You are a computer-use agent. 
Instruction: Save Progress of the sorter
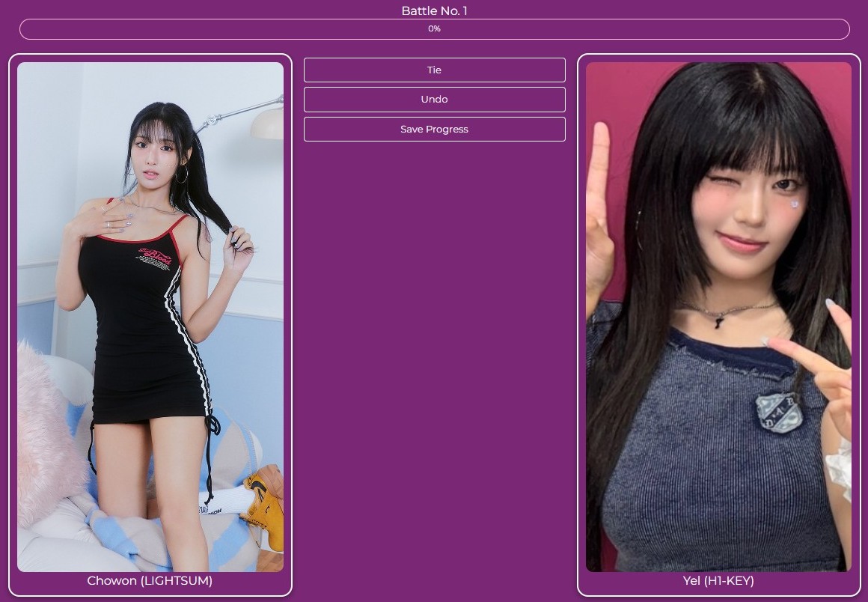(434, 129)
